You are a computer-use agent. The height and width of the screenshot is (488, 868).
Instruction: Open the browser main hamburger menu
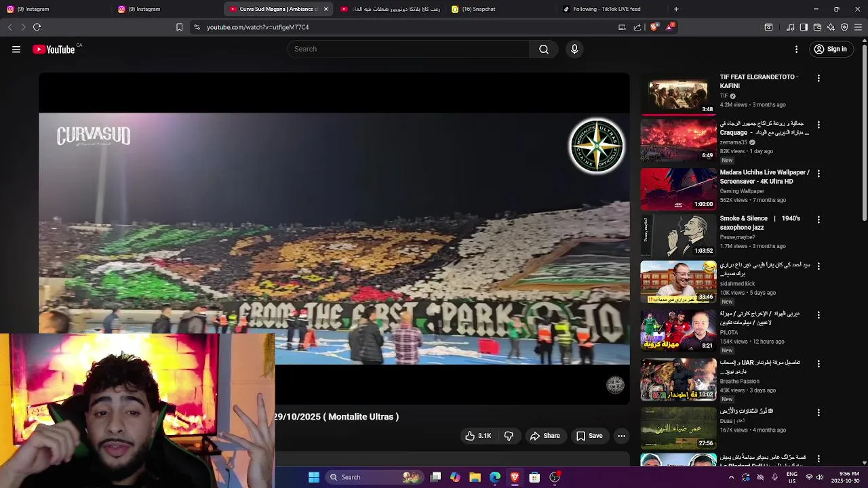tap(858, 27)
